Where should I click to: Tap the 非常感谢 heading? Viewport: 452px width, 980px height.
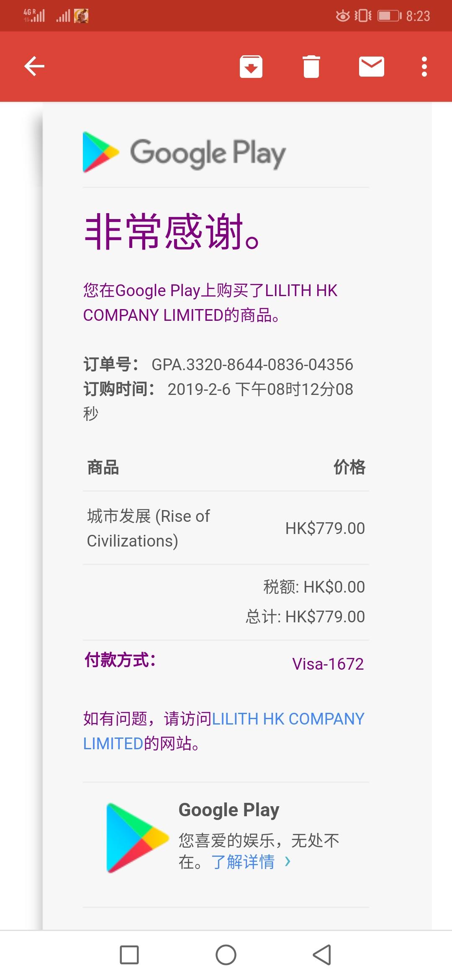172,232
